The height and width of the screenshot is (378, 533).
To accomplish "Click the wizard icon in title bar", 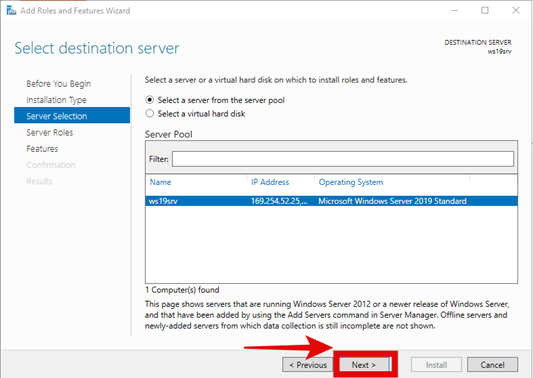I will point(11,11).
